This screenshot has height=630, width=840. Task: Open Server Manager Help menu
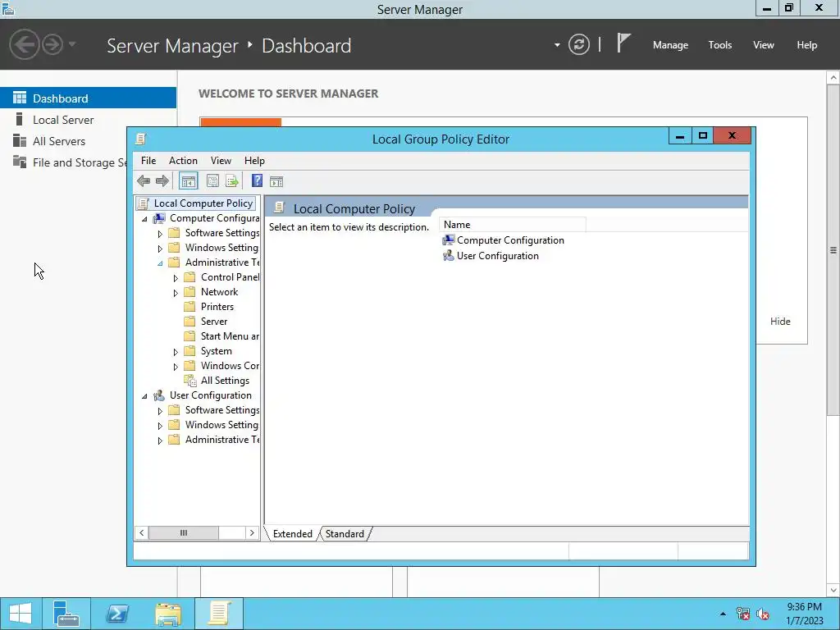[x=807, y=45]
